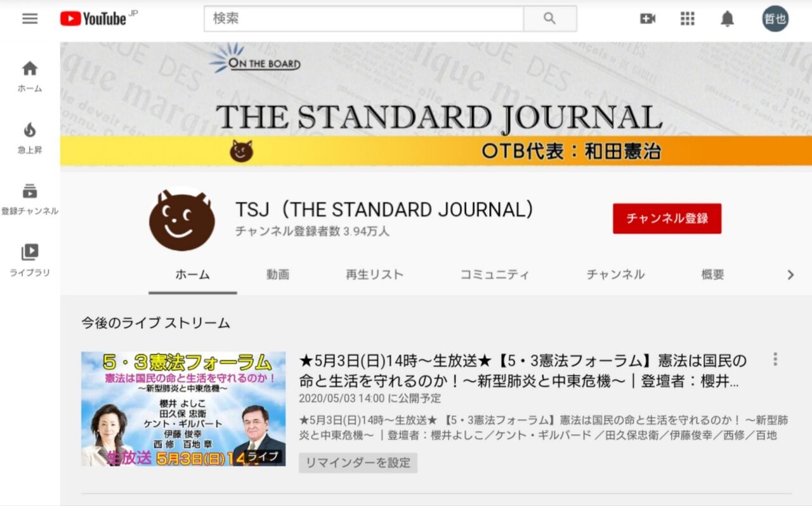This screenshot has width=812, height=506.
Task: Open the account avatar menu
Action: 775,19
